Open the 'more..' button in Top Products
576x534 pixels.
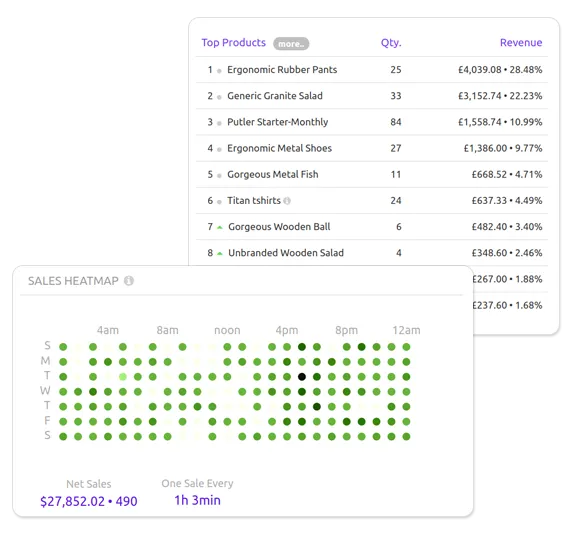click(291, 44)
